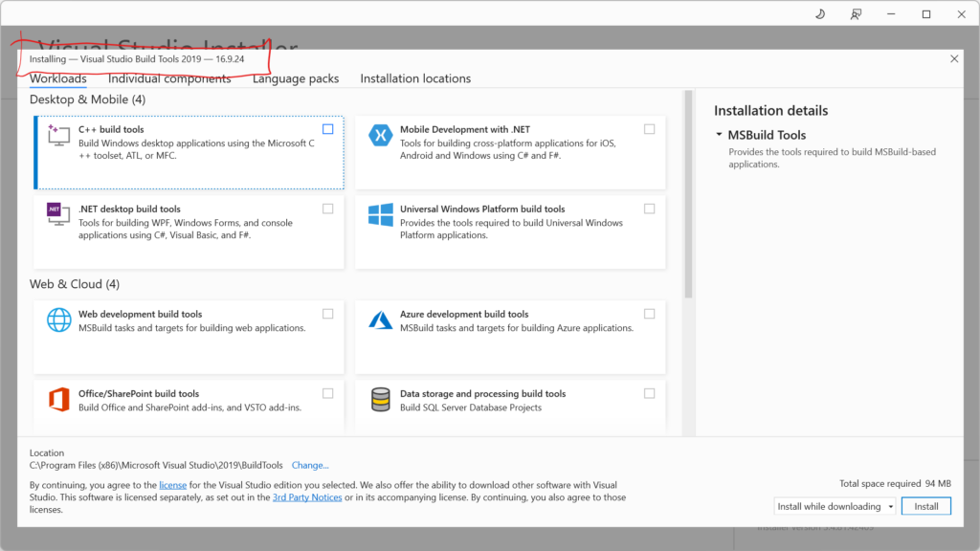The width and height of the screenshot is (980, 551).
Task: Switch to the Workloads tab
Action: (58, 78)
